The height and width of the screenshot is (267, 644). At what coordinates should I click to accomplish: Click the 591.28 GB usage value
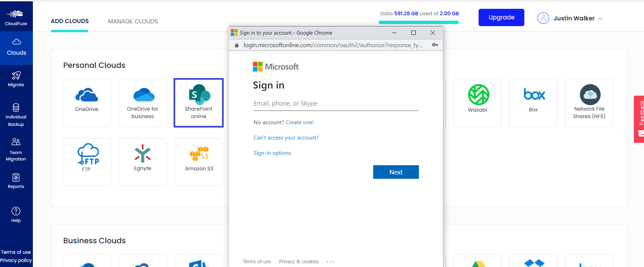[406, 14]
